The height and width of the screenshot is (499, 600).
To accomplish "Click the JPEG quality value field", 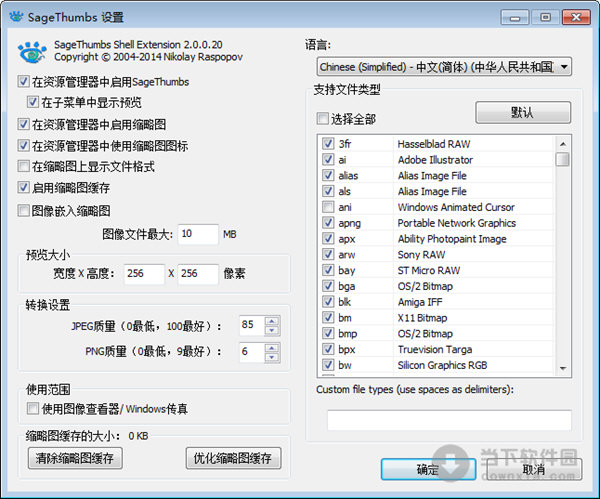I will click(252, 326).
